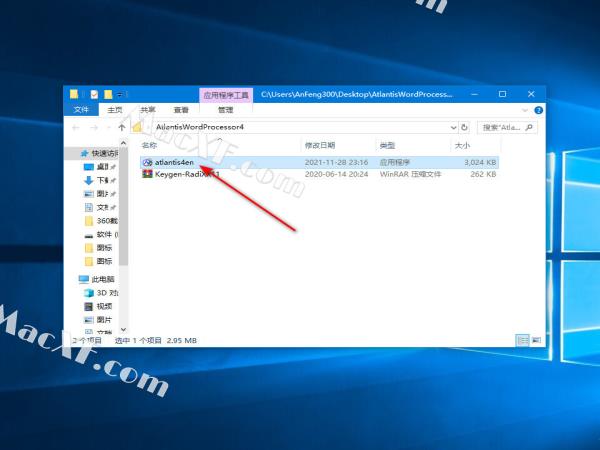Image resolution: width=600 pixels, height=450 pixels.
Task: Open the 查看 ribbon tab
Action: 181,110
